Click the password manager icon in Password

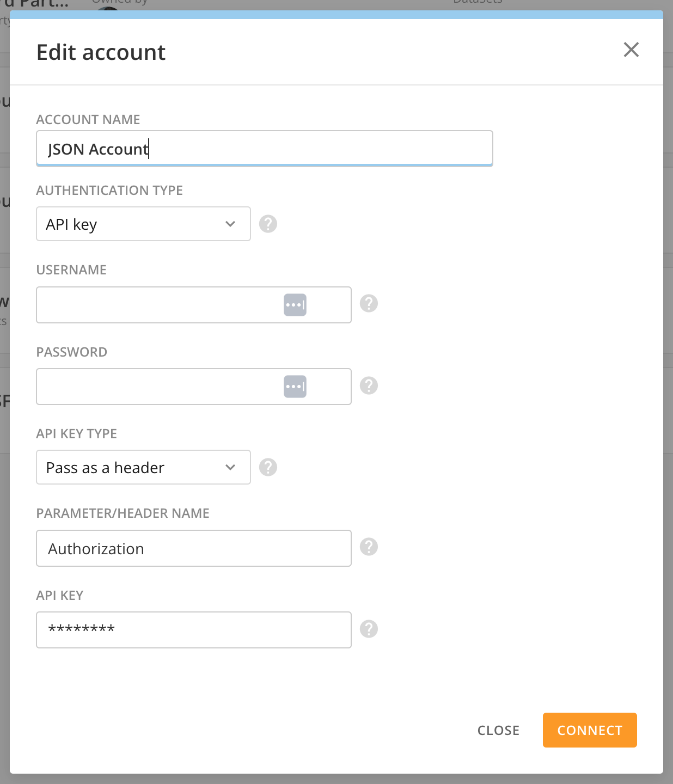coord(295,387)
